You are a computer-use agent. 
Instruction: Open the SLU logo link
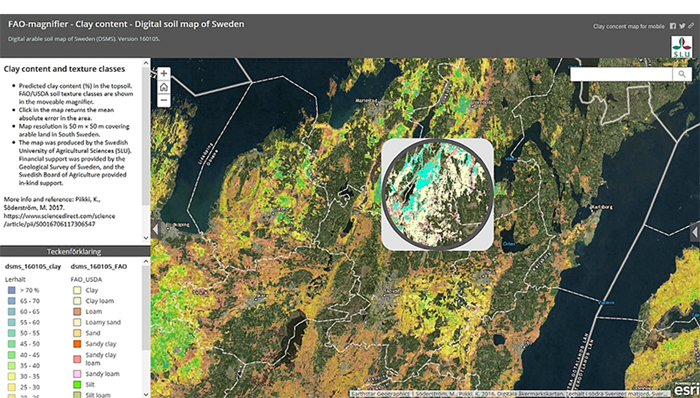click(681, 47)
